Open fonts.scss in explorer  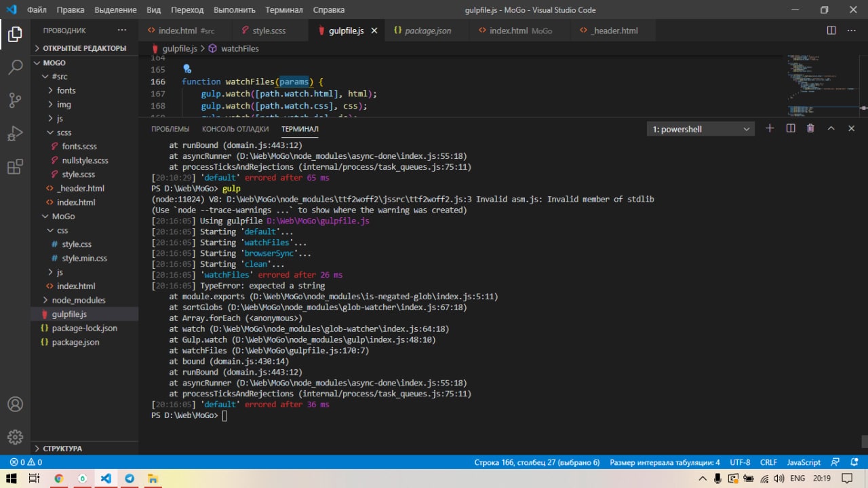[x=79, y=147]
